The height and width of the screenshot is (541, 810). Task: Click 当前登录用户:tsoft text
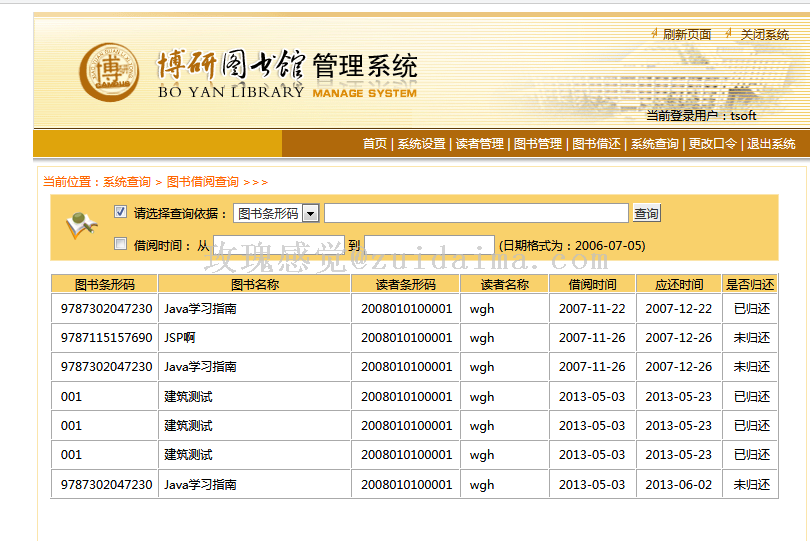pos(701,116)
